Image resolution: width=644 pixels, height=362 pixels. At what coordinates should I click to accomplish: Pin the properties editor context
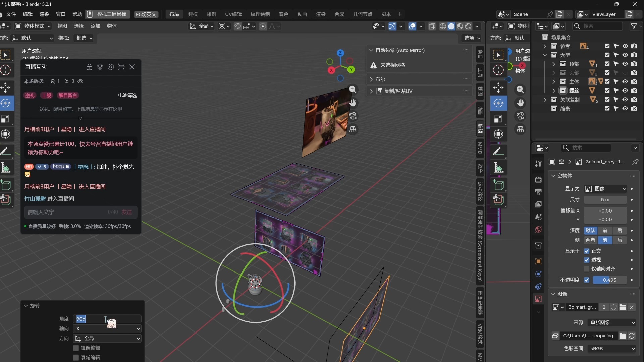click(x=635, y=162)
